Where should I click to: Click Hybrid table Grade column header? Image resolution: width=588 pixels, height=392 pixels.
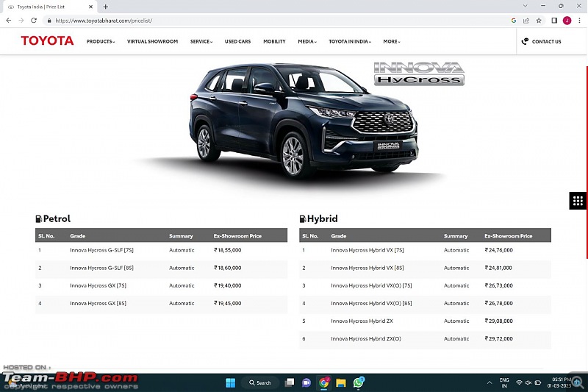click(x=339, y=236)
